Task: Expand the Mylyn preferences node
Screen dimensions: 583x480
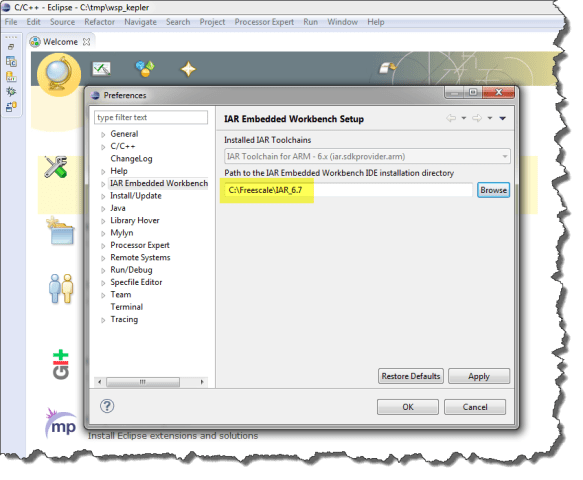Action: pos(103,233)
